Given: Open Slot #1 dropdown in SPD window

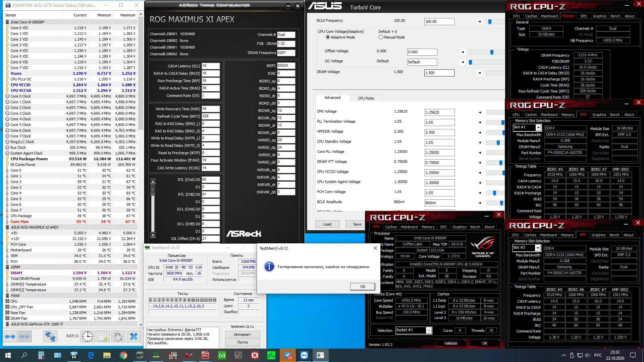Looking at the screenshot, I should 538,128.
